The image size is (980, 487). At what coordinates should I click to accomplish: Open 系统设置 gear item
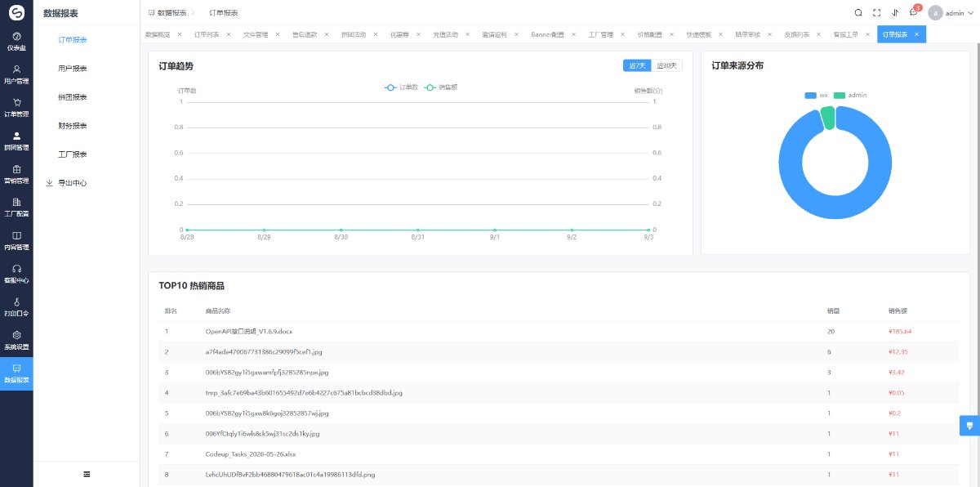click(16, 340)
